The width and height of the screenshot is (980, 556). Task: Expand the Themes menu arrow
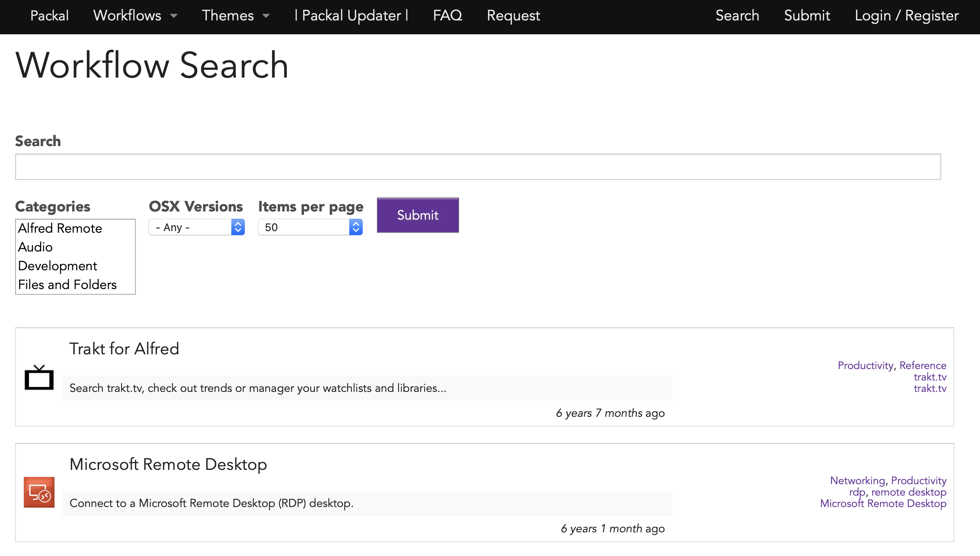(266, 16)
